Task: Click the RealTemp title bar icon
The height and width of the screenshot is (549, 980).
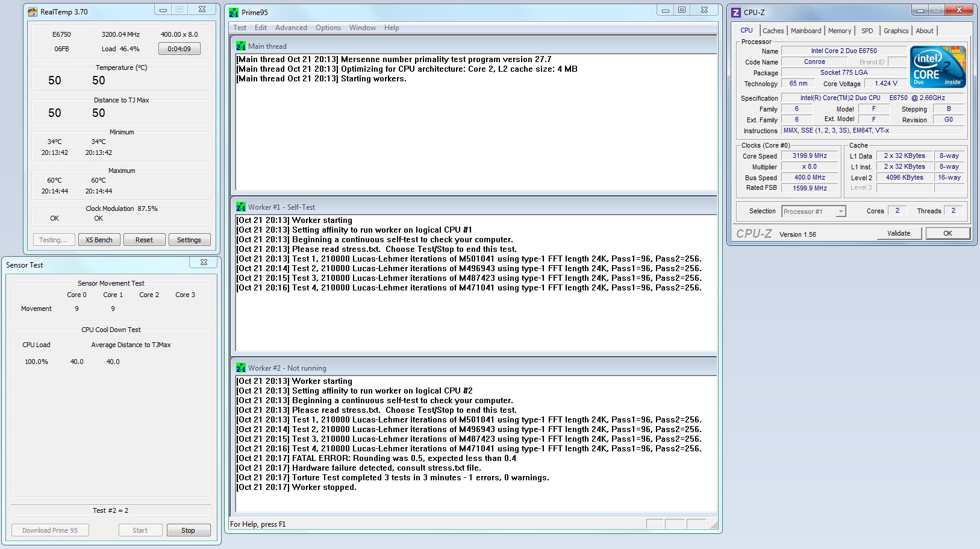Action: (x=33, y=11)
